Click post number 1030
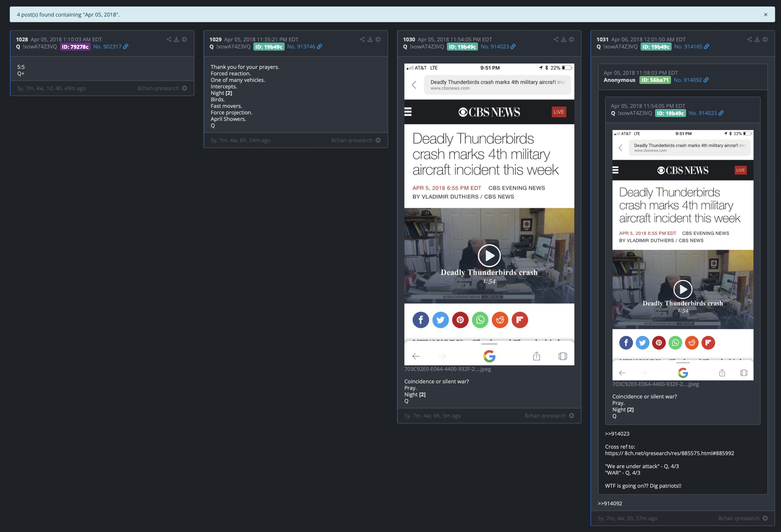781x532 pixels. (409, 39)
